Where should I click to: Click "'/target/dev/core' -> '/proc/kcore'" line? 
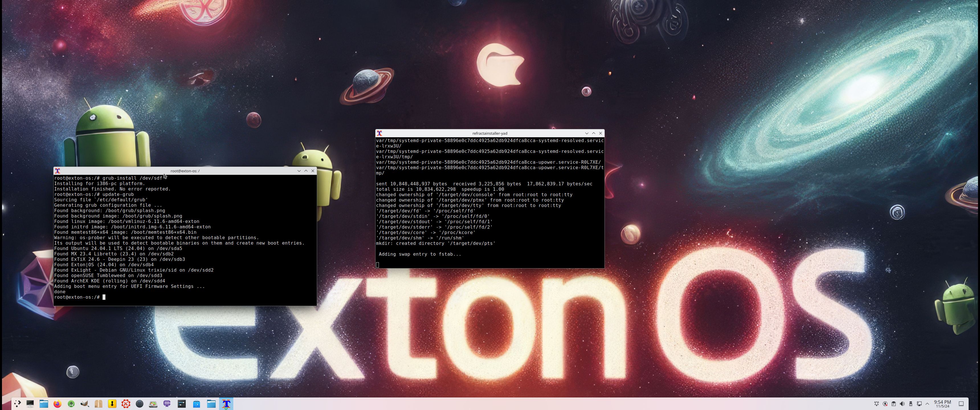click(426, 232)
